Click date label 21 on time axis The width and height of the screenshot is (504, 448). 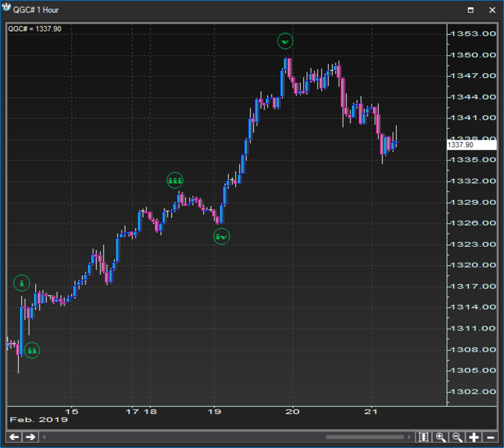click(x=371, y=412)
